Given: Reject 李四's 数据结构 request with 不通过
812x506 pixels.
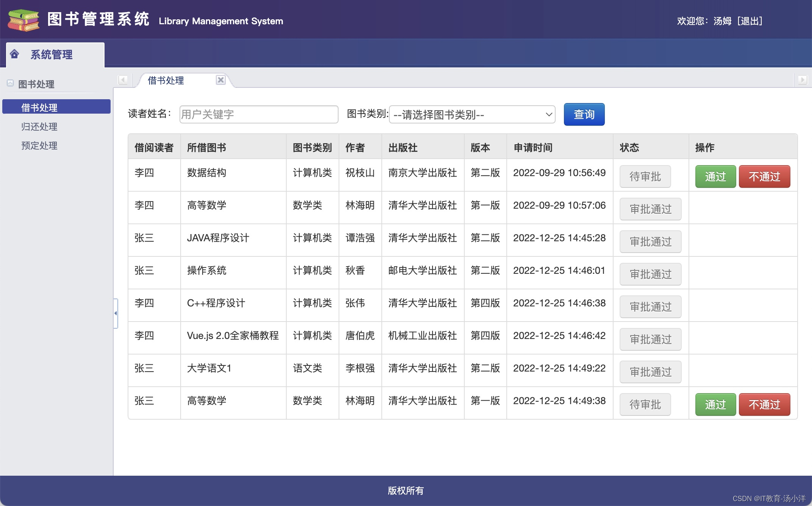Looking at the screenshot, I should (764, 176).
